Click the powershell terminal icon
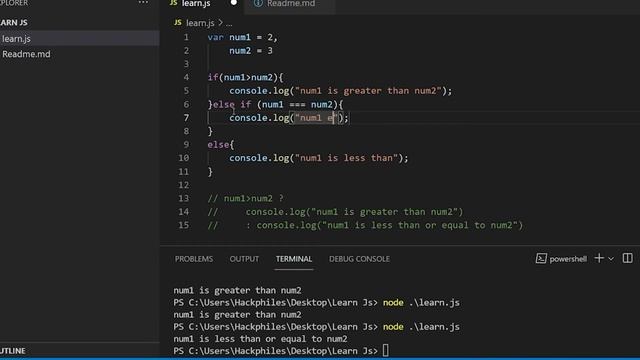The width and height of the screenshot is (640, 360). [x=541, y=258]
